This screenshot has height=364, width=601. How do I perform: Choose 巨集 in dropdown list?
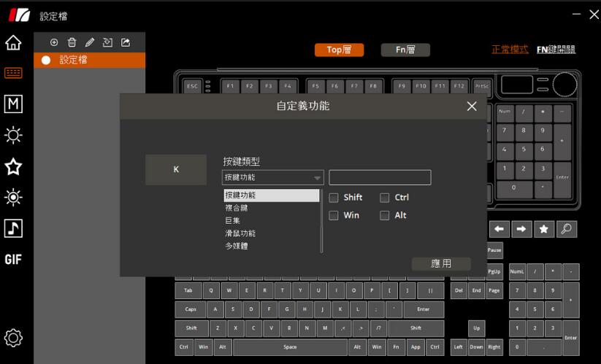[272, 220]
